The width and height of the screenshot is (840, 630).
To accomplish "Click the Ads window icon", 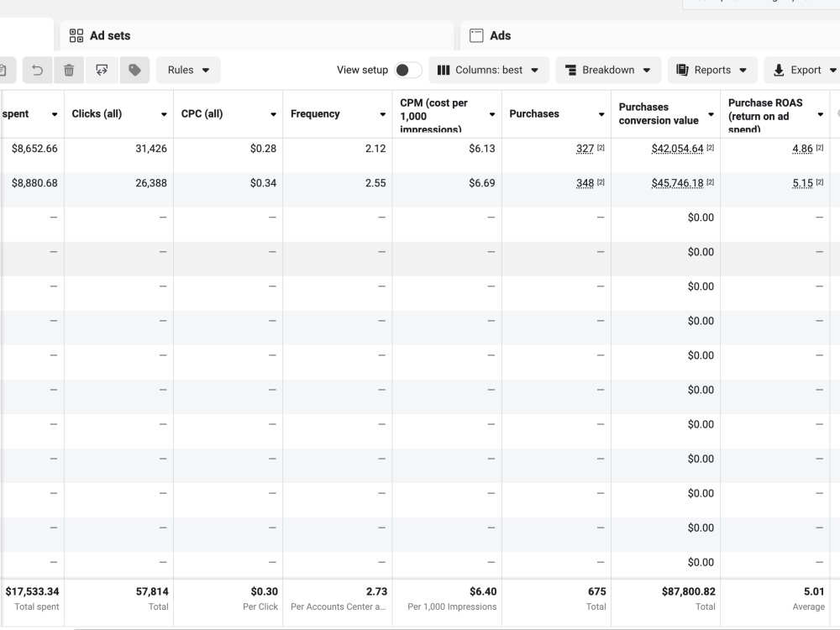I will [476, 35].
